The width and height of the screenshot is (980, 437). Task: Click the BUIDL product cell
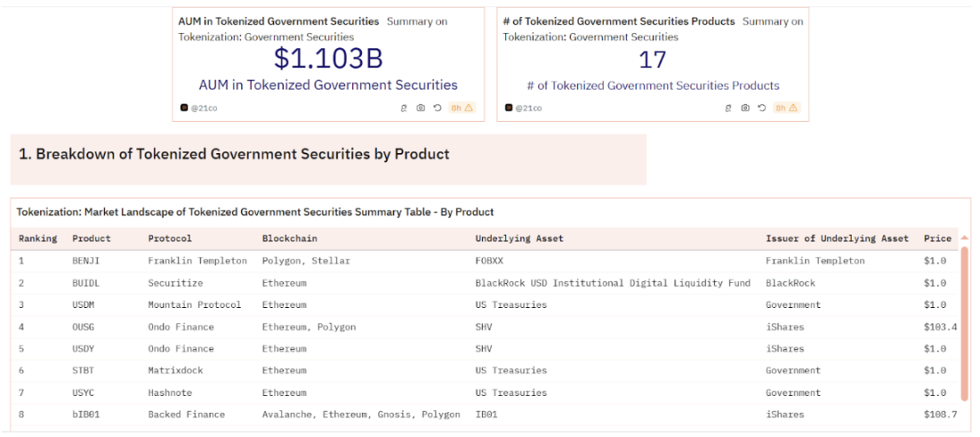tap(86, 283)
